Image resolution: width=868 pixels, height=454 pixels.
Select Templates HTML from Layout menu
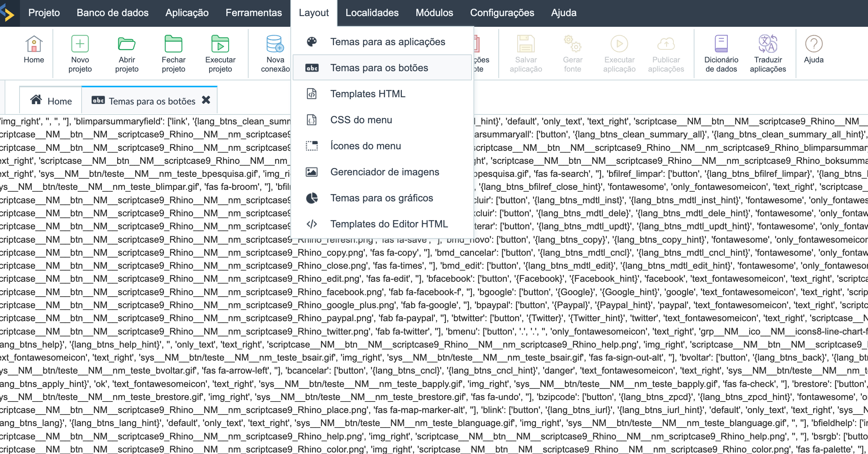[x=382, y=94]
